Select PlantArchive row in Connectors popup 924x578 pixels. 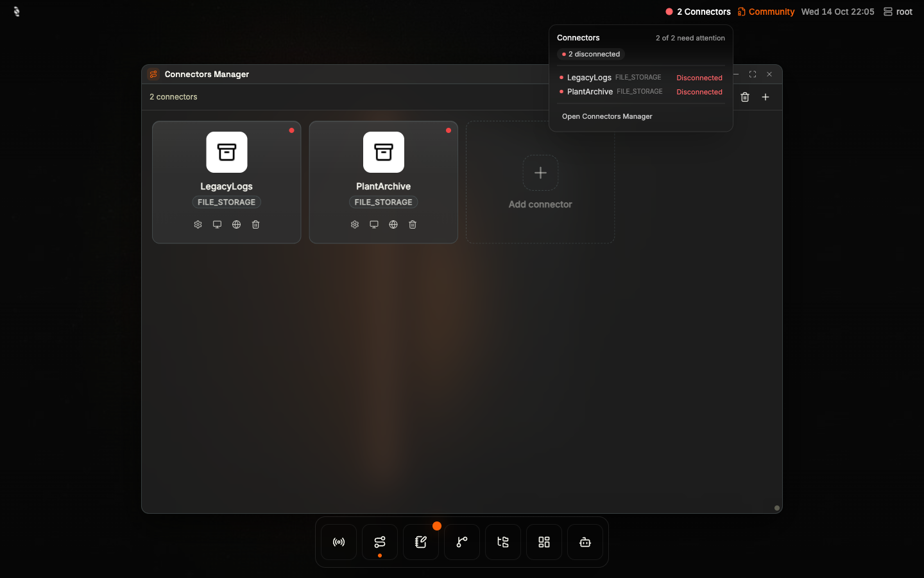point(641,92)
